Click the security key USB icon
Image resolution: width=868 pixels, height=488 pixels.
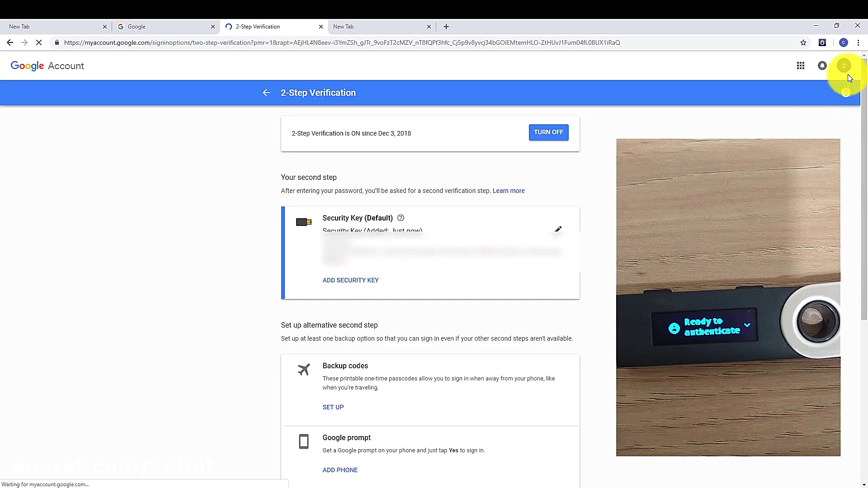(x=304, y=222)
